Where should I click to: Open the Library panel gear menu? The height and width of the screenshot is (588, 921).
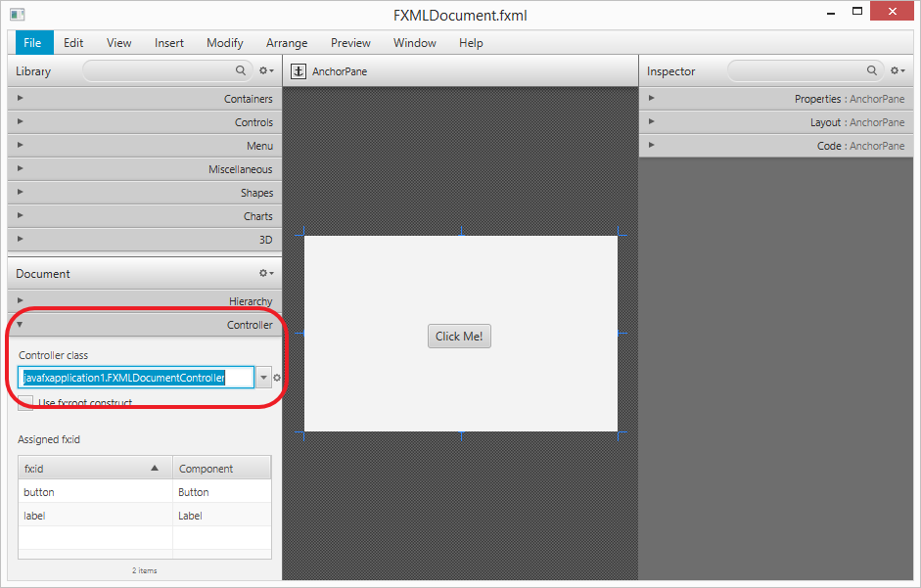[x=266, y=71]
